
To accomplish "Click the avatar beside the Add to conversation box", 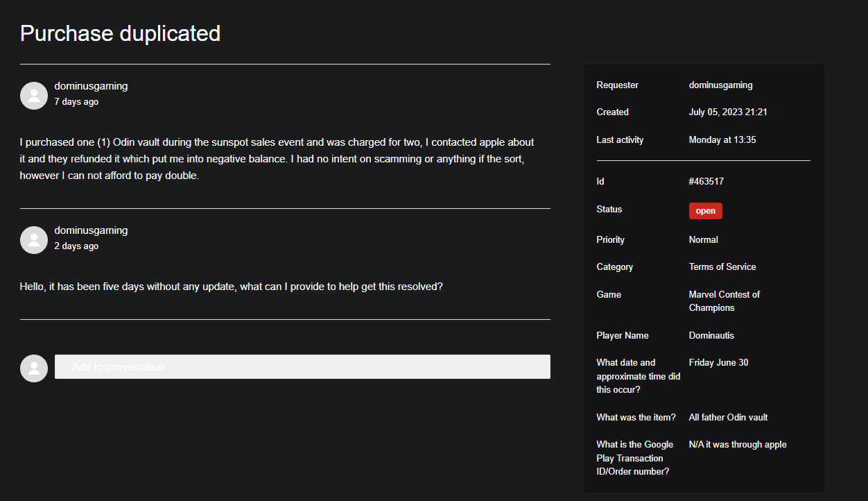I will click(34, 368).
